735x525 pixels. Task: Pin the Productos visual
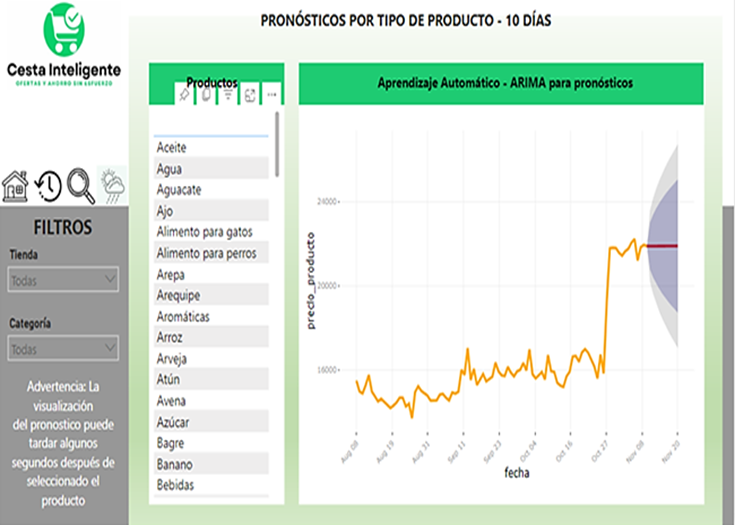183,94
